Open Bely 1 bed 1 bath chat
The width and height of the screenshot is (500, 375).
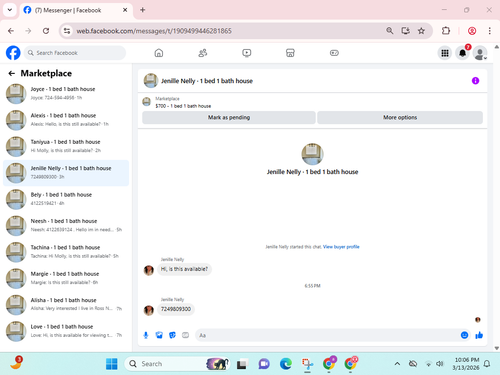[x=66, y=199]
